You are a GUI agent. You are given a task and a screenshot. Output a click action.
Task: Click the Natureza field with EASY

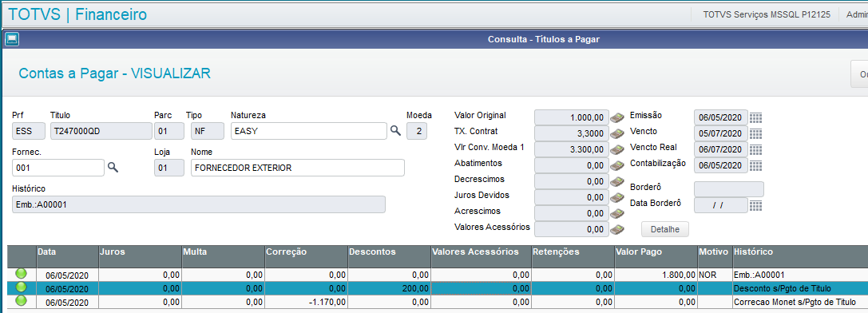(308, 131)
